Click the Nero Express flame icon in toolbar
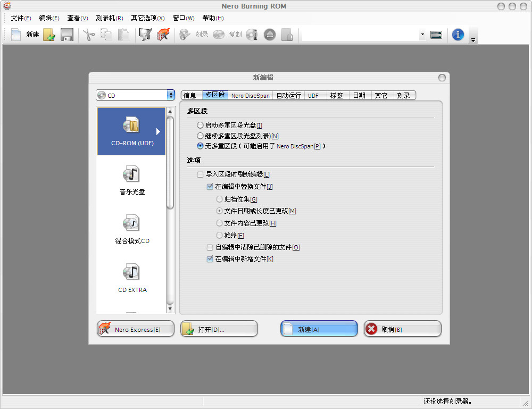532x409 pixels. pyautogui.click(x=163, y=35)
